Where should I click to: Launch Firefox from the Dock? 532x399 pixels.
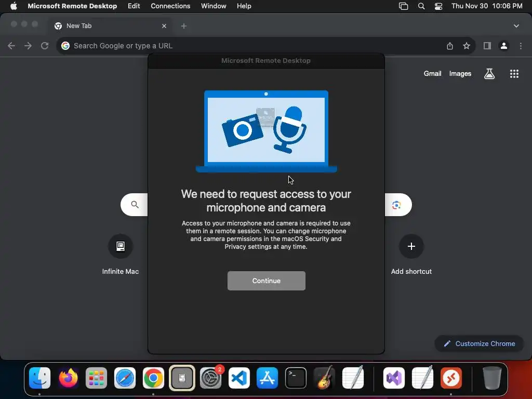point(68,378)
